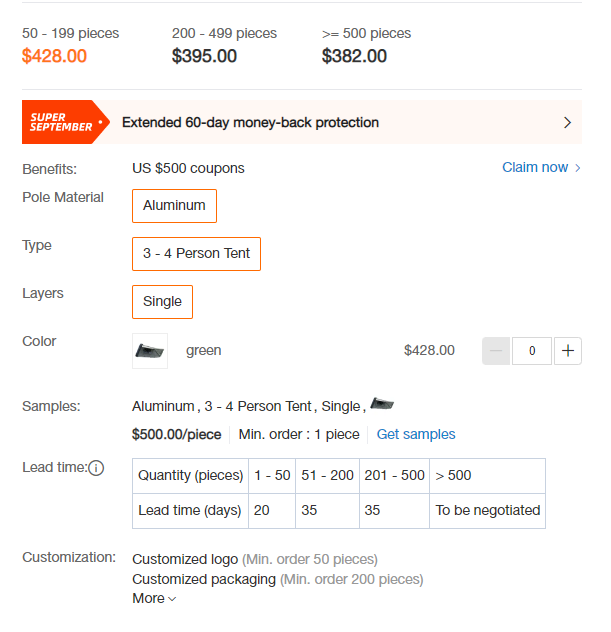
Task: Expand More customization options
Action: (154, 598)
